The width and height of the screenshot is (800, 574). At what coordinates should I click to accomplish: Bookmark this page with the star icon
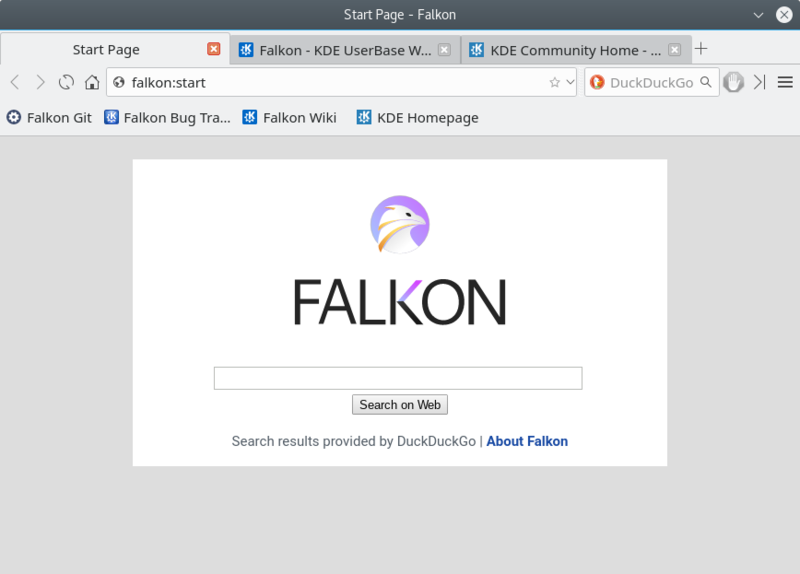coord(555,82)
